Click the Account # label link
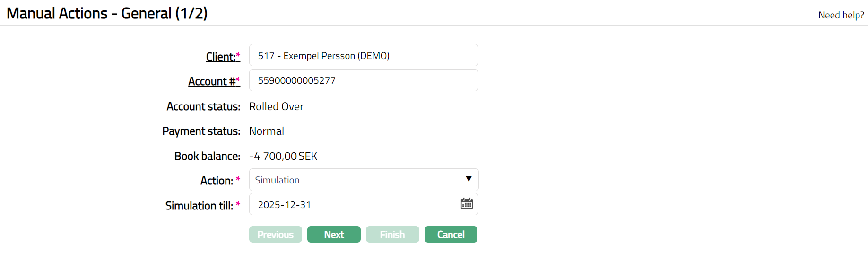868x253 pixels. [x=211, y=81]
